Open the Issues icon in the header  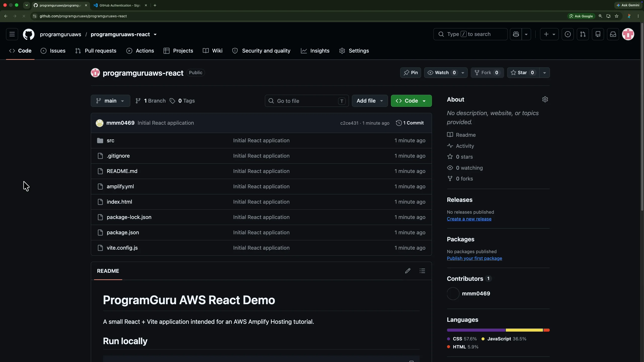pyautogui.click(x=568, y=34)
